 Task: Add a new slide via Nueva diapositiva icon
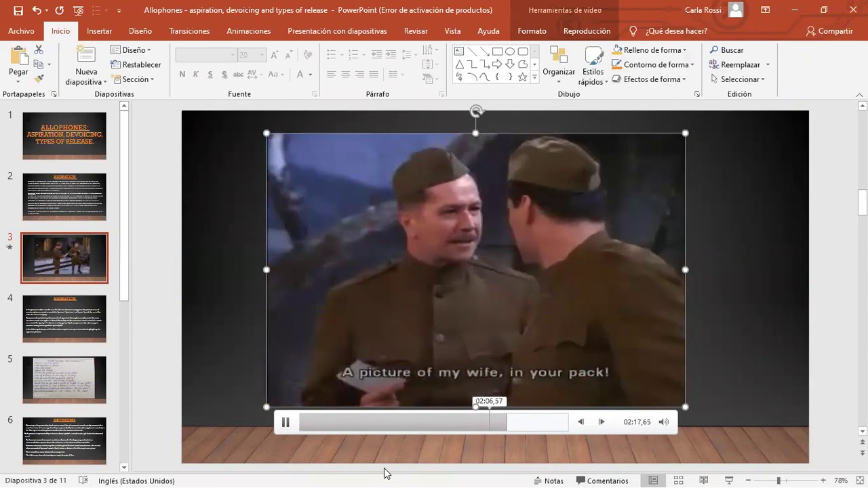(x=86, y=55)
